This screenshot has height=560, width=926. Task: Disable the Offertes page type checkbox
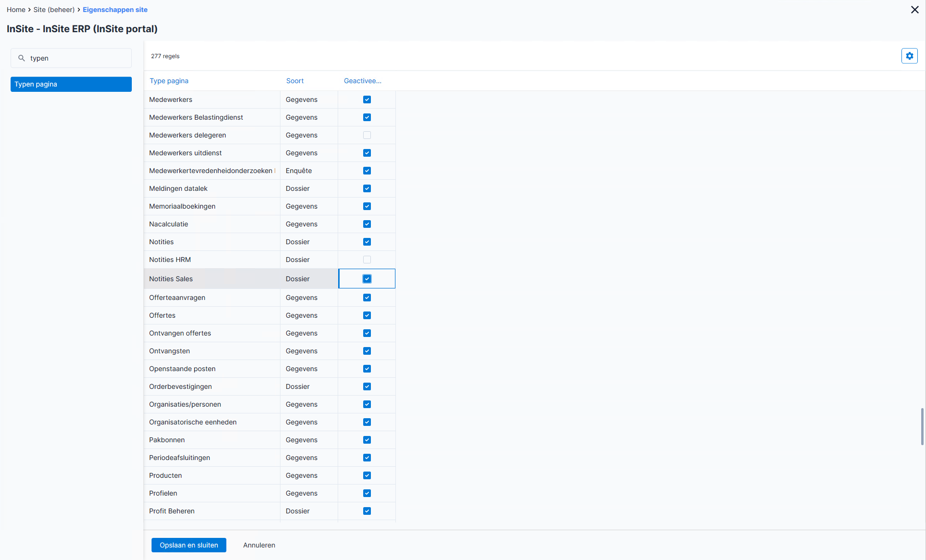(x=367, y=315)
